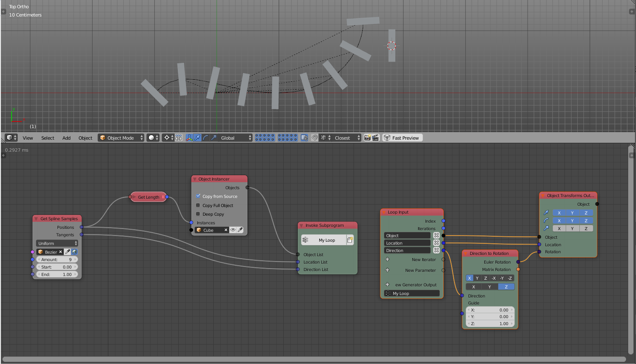Render OpenGL animation with clapperboard icon
The height and width of the screenshot is (364, 636).
pos(375,138)
